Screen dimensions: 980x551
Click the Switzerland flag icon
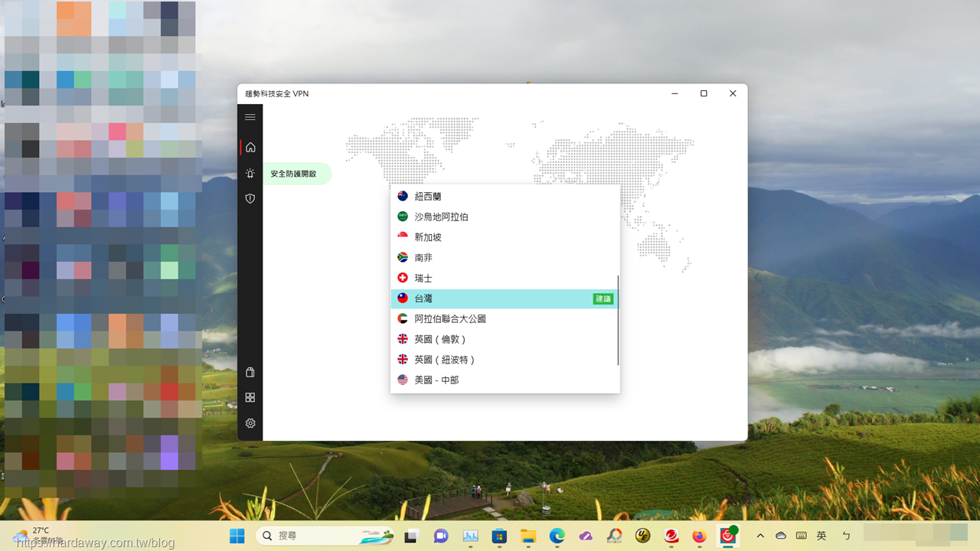click(403, 279)
